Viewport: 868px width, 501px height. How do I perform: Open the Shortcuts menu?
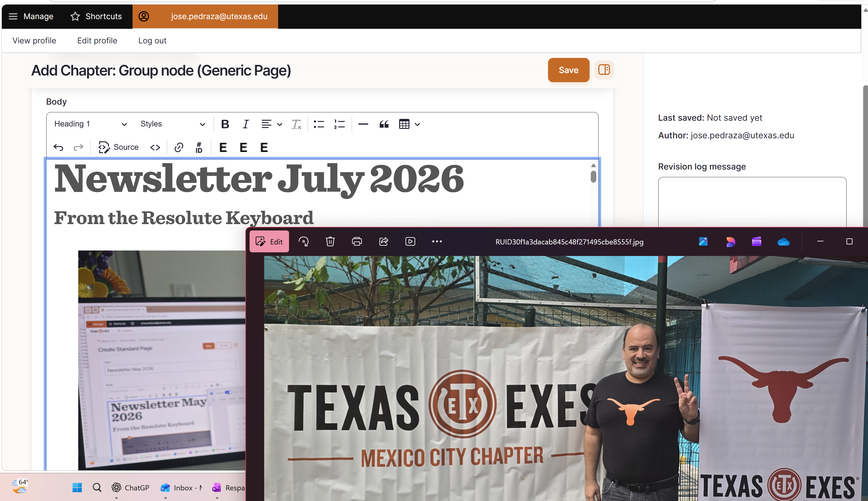(x=96, y=16)
